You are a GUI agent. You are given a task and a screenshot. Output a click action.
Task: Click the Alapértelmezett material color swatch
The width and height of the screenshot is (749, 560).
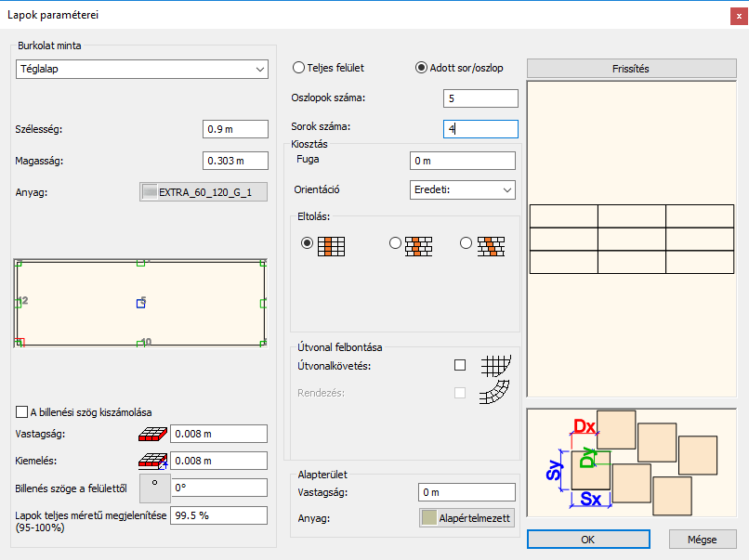click(429, 518)
